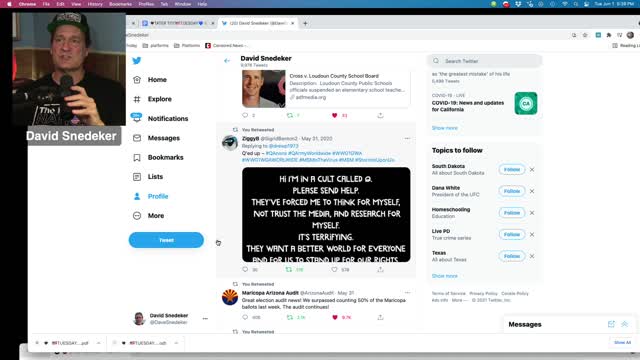Screen dimensions: 640x360
Task: Undo retweet on Maricopa Audit tweet
Action: coord(290,317)
